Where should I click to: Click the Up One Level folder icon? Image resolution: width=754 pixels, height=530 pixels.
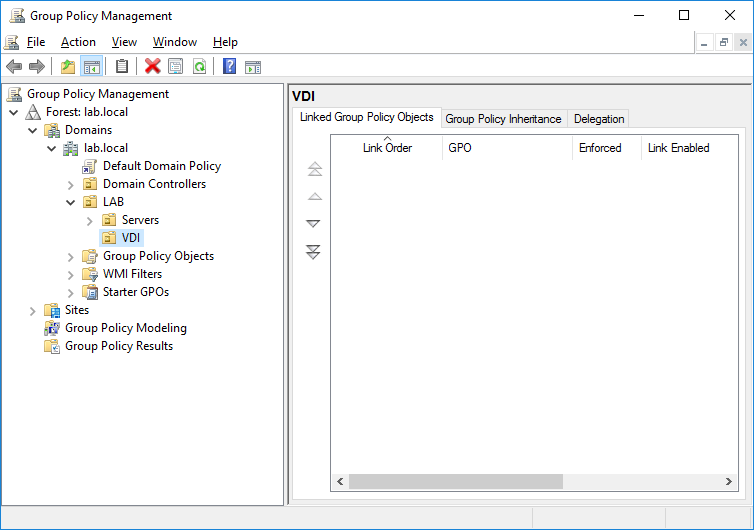coord(67,67)
